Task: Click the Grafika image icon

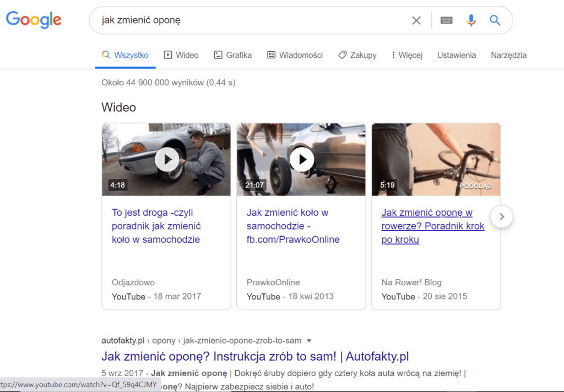Action: (218, 55)
